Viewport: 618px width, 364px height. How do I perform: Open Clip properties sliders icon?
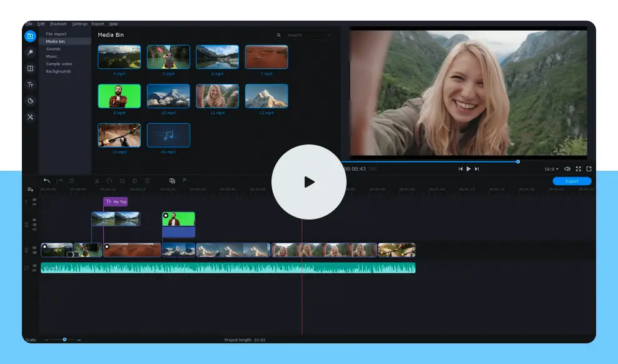pos(148,181)
